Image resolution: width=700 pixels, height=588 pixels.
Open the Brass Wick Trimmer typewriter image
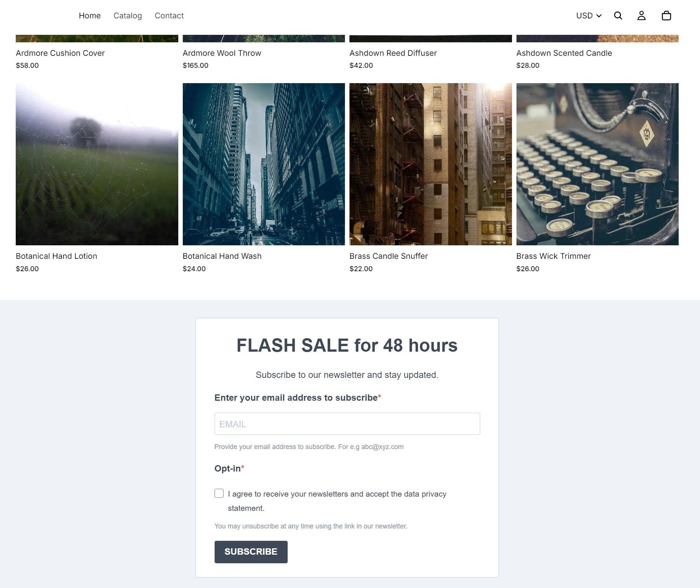(x=597, y=164)
